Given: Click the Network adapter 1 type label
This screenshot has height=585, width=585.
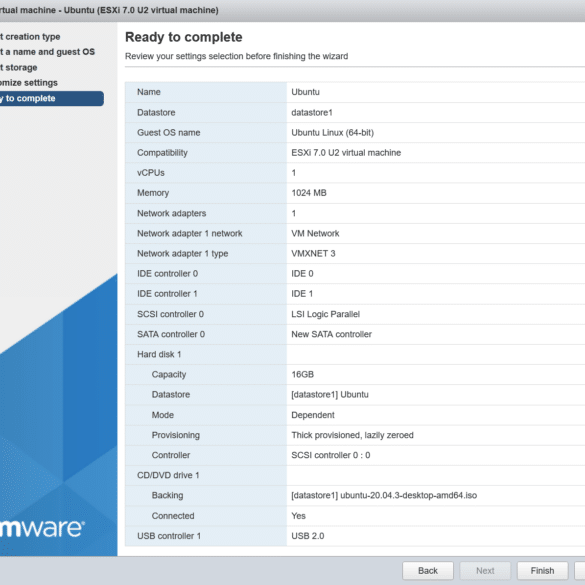Looking at the screenshot, I should coord(182,254).
